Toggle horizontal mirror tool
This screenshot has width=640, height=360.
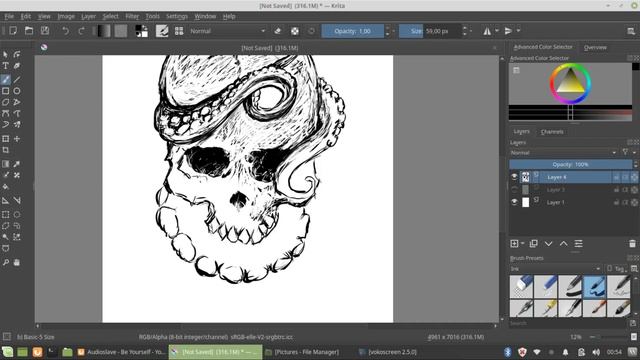pyautogui.click(x=487, y=31)
